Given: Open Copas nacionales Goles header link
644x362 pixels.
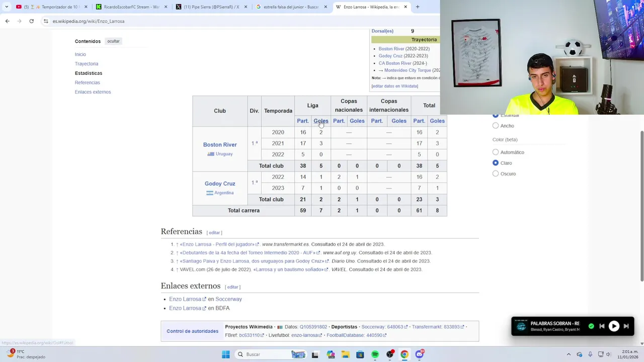Looking at the screenshot, I should click(357, 121).
